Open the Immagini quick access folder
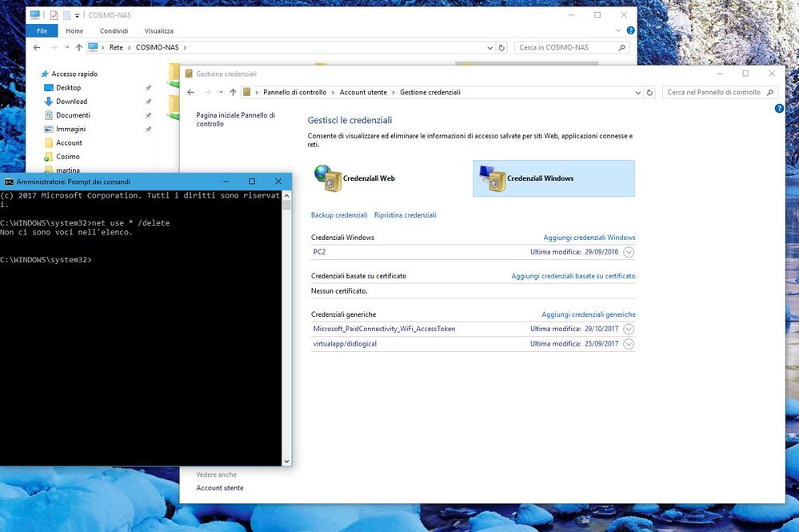The height and width of the screenshot is (532, 799). (x=70, y=129)
